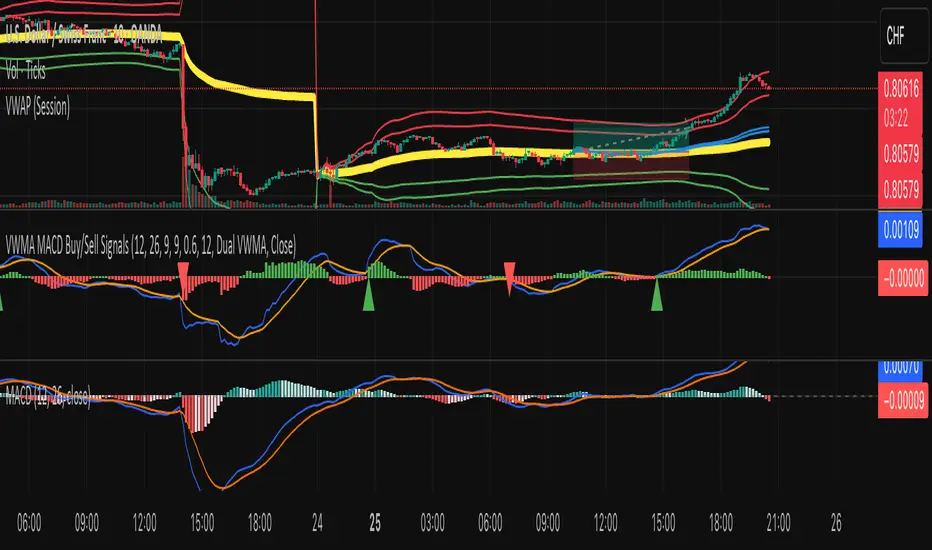Click the 21:00 time axis label
Image resolution: width=932 pixels, height=550 pixels.
779,523
